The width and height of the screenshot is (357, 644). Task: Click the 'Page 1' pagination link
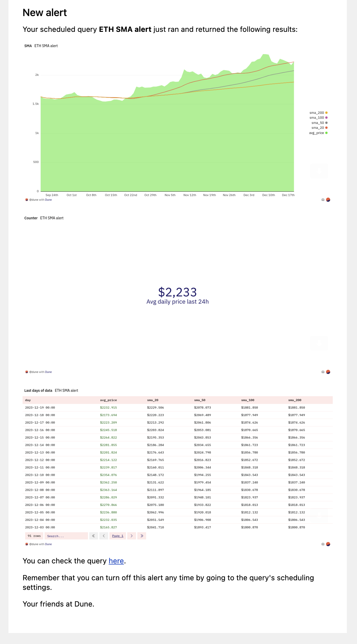click(118, 536)
